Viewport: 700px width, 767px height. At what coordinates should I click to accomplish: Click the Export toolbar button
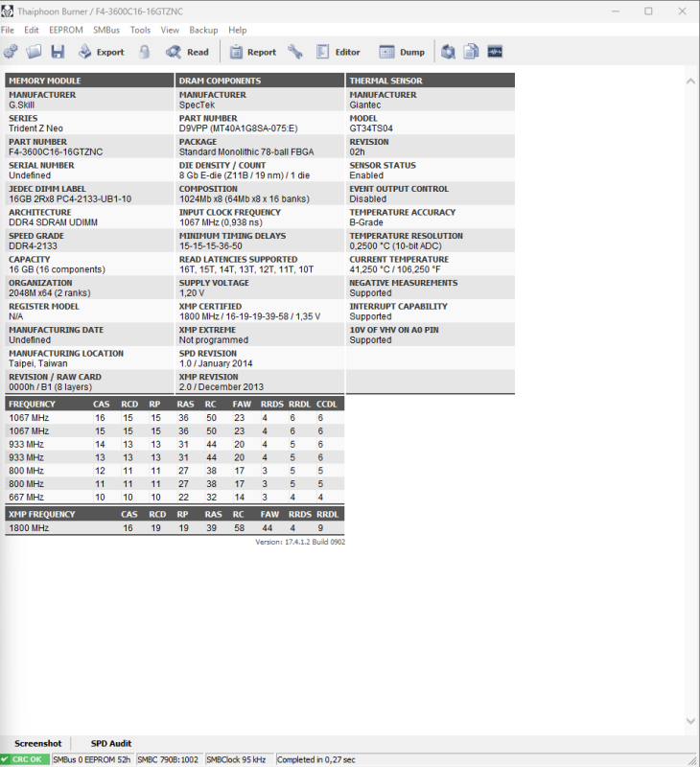tap(102, 52)
